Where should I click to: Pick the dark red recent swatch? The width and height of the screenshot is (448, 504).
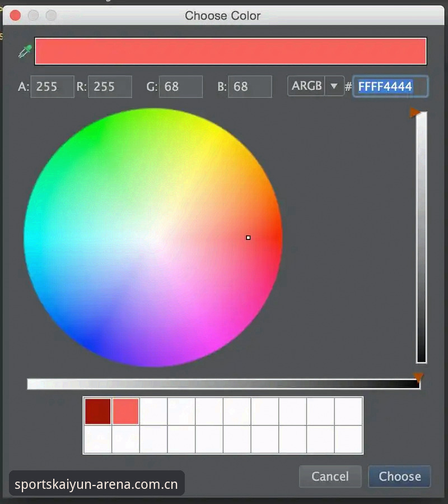(x=97, y=411)
